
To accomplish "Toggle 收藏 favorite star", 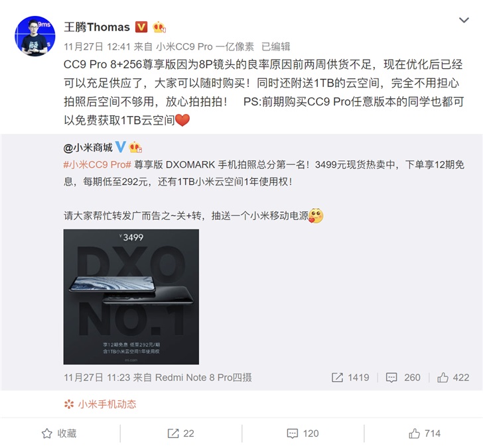I will pos(59,433).
